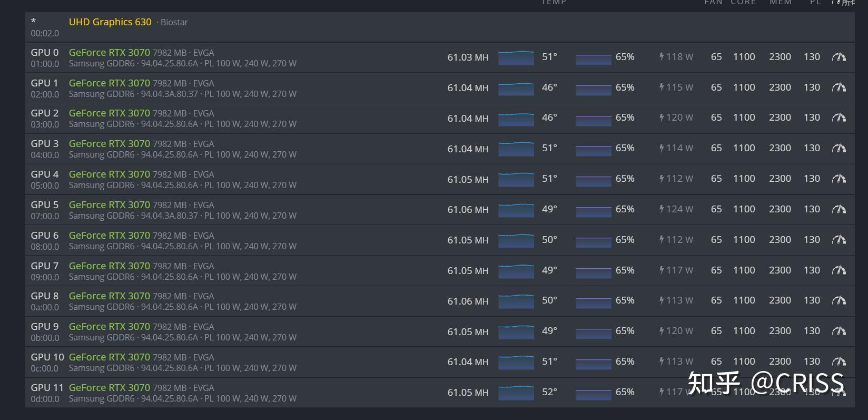868x420 pixels.
Task: Click the temperature mini chart for GPU 2
Action: 516,118
